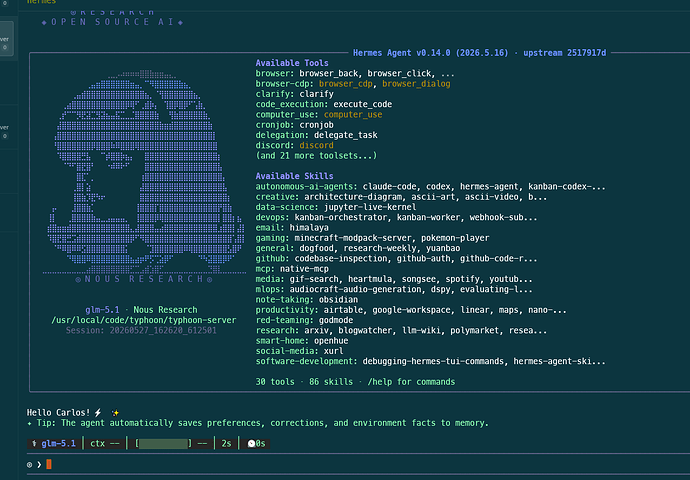Click the context usage progress bar
The height and width of the screenshot is (480, 690).
tap(163, 443)
